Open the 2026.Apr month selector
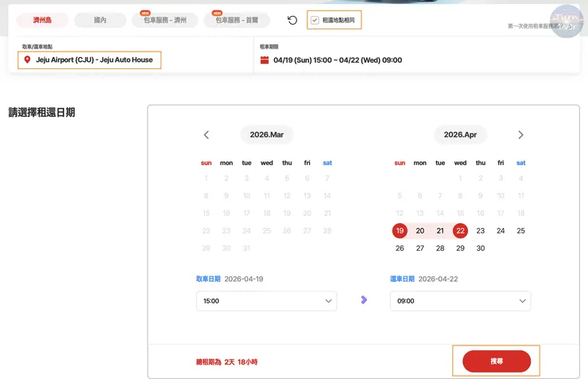 click(460, 135)
